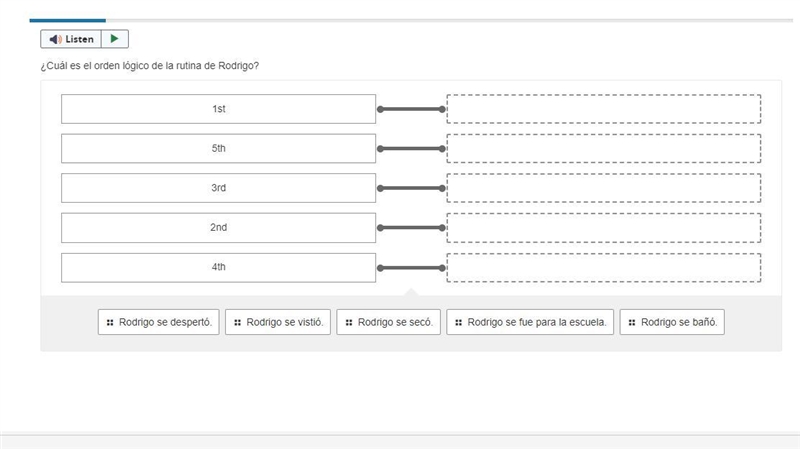Click drag handle on 'Rodrigo se fue para la escuela.'
The width and height of the screenshot is (800, 449).
pyautogui.click(x=459, y=322)
